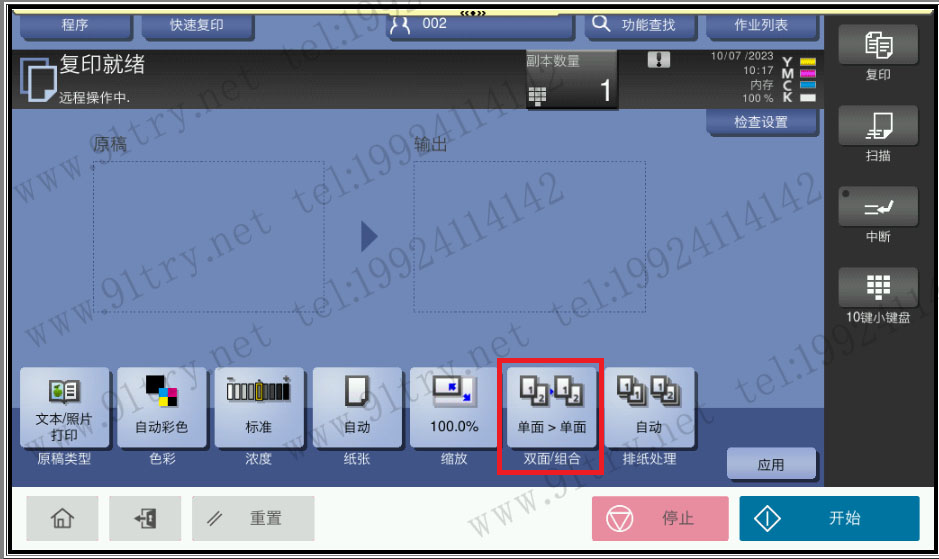The height and width of the screenshot is (559, 939).
Task: Switch to 快速复印 tab
Action: click(198, 26)
